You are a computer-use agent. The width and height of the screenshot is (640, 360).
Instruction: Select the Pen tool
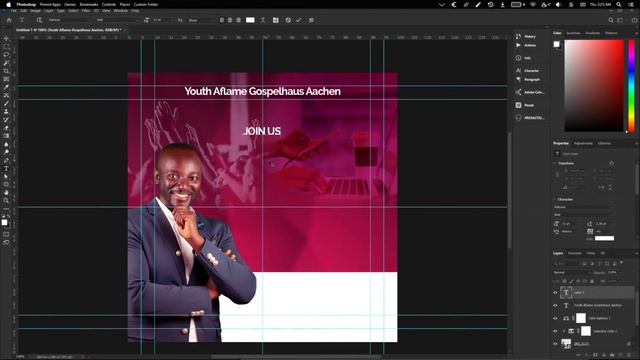(6, 160)
